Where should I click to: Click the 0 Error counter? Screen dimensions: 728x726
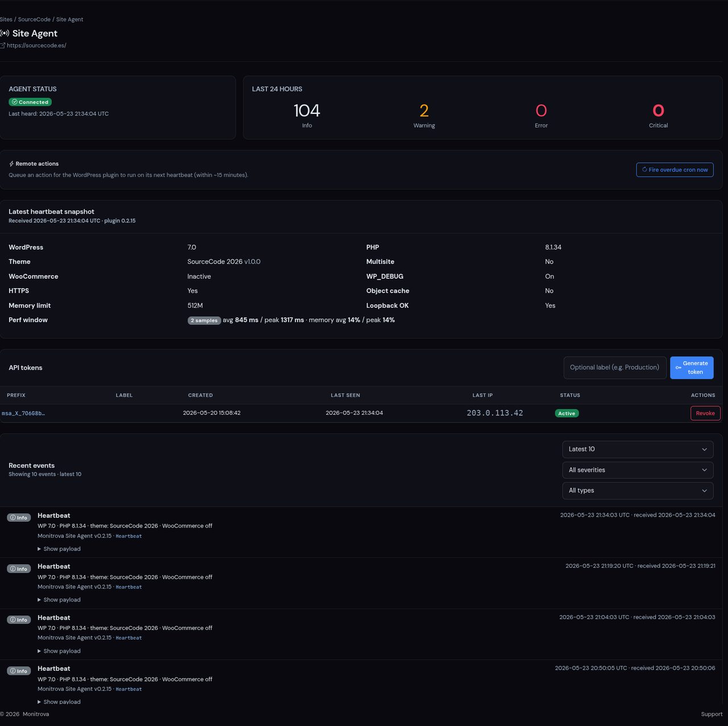[x=541, y=115]
